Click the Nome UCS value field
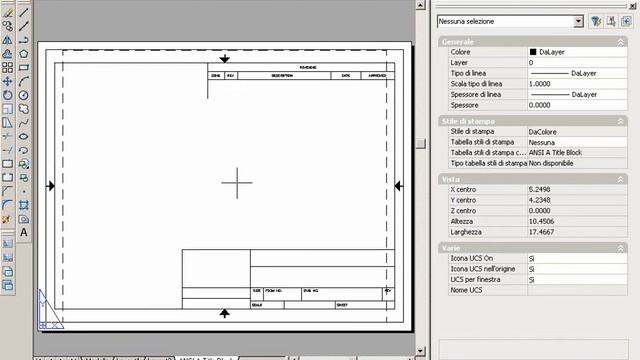Viewport: 640px width, 360px height. (x=577, y=290)
